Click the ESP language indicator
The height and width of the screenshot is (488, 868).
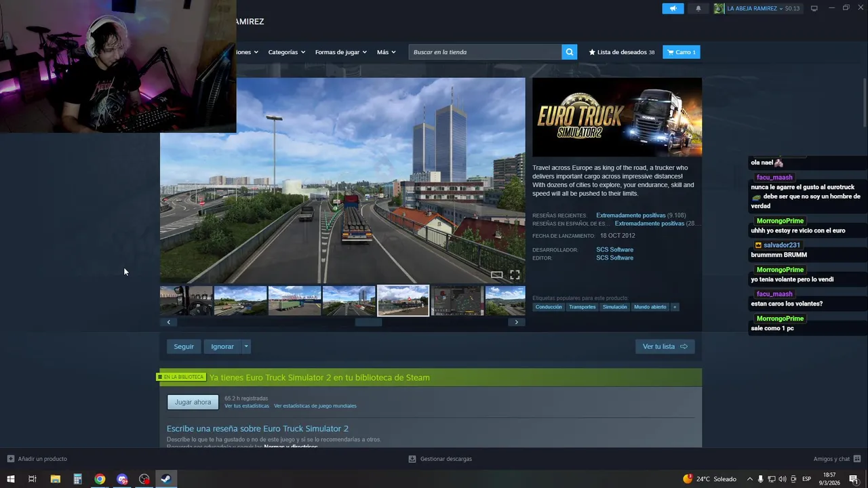coord(806,479)
